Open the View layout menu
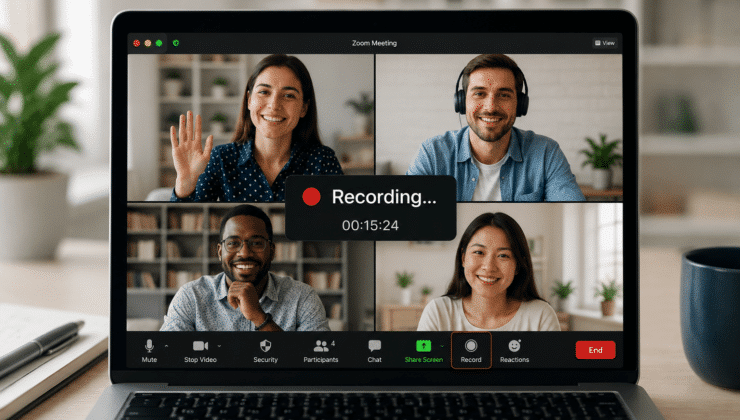740x420 pixels. point(605,43)
